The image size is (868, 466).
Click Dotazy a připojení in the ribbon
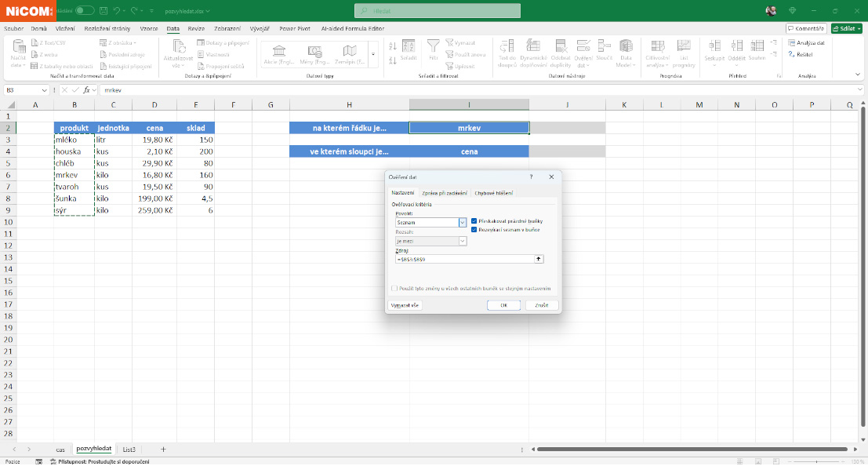pos(223,42)
